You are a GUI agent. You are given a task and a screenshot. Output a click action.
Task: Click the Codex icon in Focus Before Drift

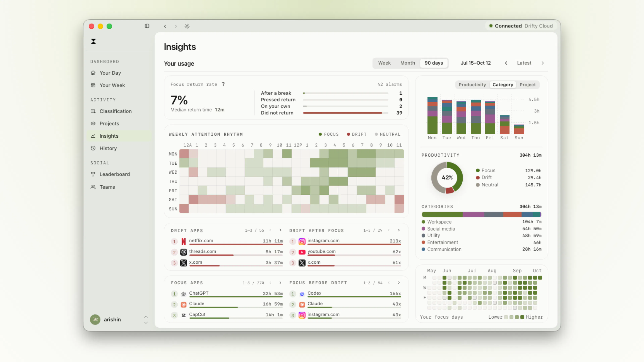click(302, 294)
